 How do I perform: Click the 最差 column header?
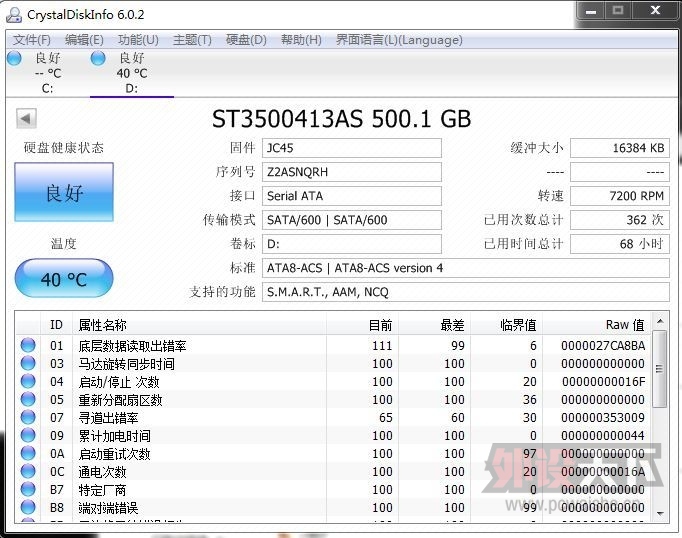[434, 325]
